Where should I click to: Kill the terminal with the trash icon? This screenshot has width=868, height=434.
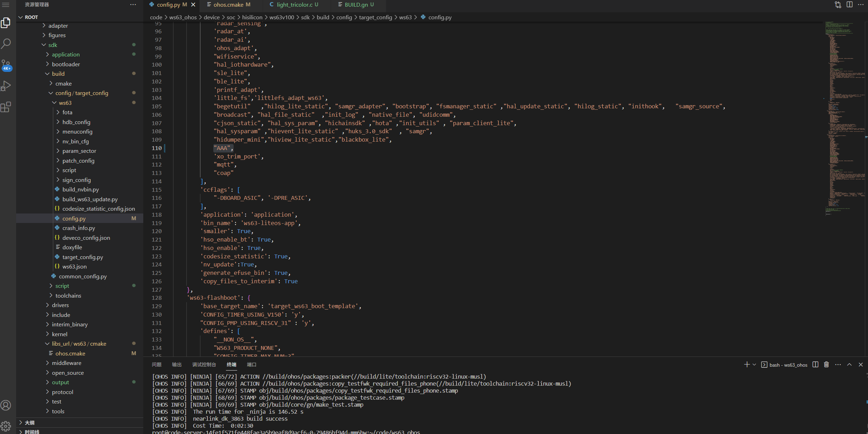click(826, 365)
